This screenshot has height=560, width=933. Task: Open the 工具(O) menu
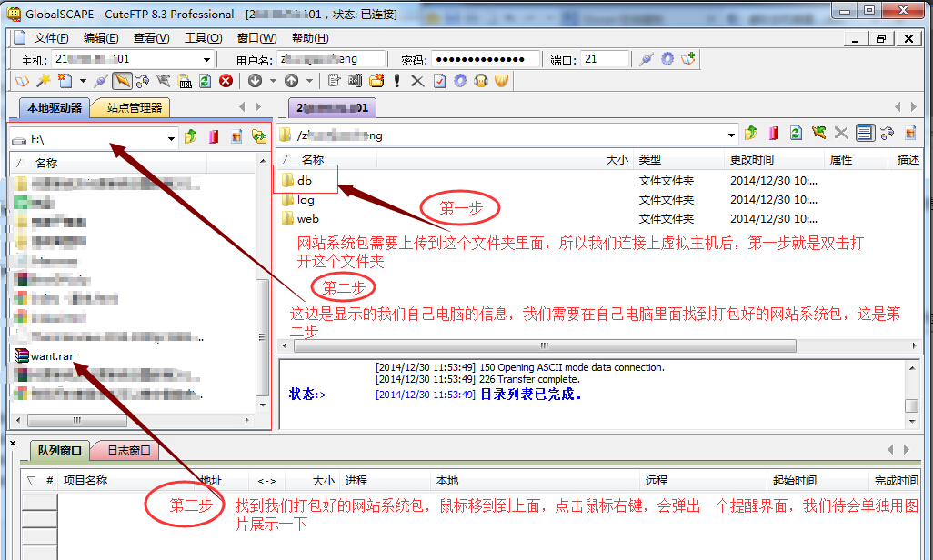(x=203, y=38)
